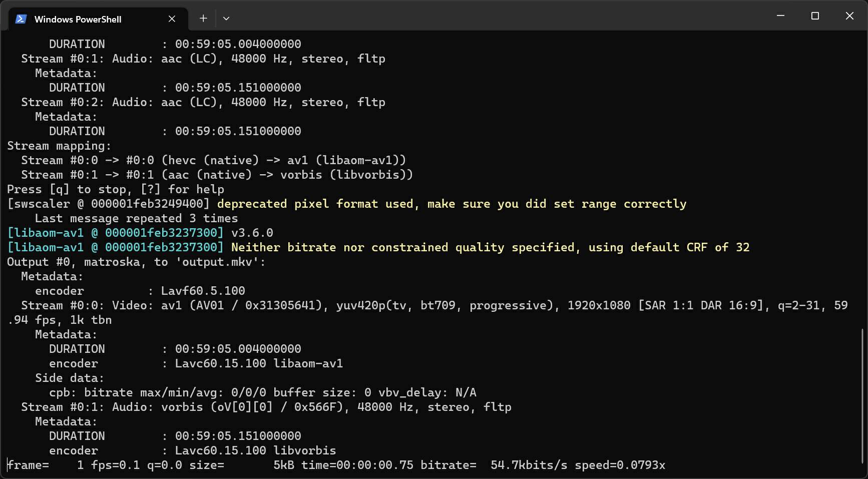
Task: Minimize the terminal window
Action: point(780,16)
